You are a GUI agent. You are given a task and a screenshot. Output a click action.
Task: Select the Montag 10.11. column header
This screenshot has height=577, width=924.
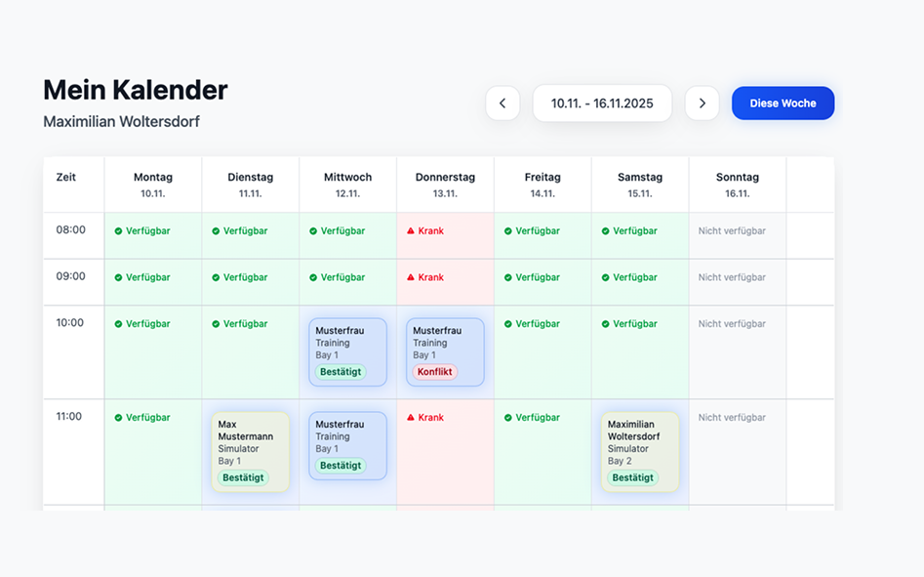pyautogui.click(x=153, y=185)
